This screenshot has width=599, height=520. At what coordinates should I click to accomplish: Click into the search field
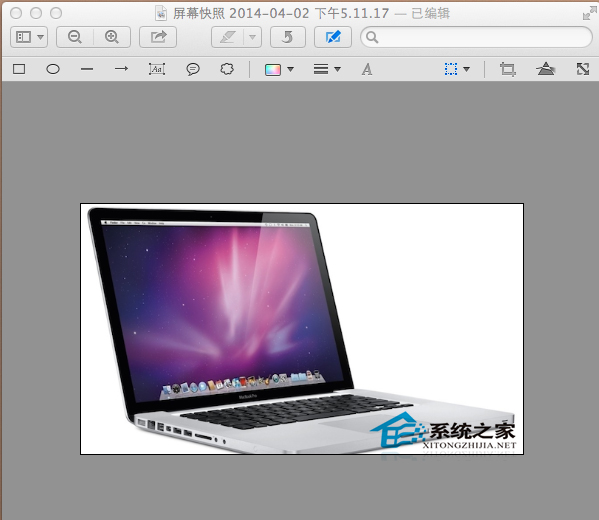pyautogui.click(x=476, y=37)
